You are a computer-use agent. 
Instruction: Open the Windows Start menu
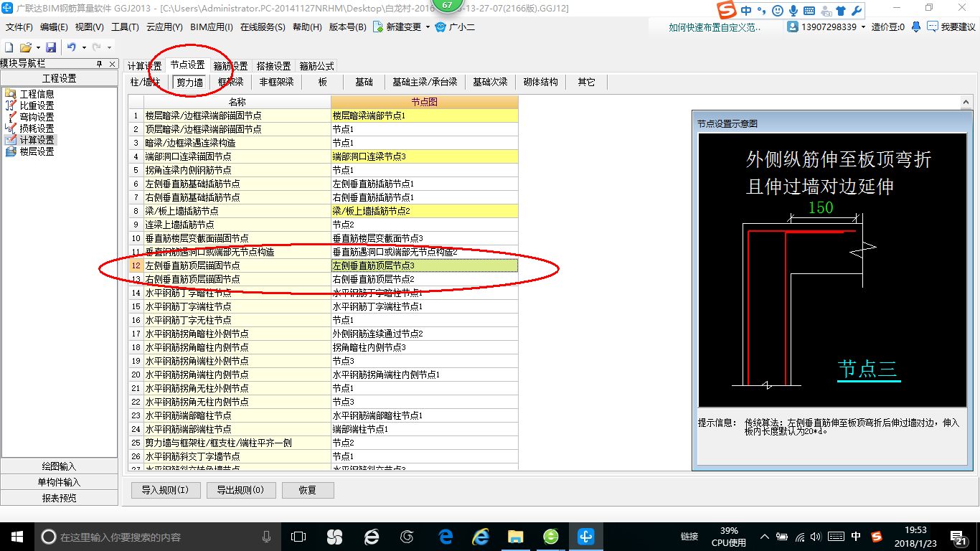(17, 536)
